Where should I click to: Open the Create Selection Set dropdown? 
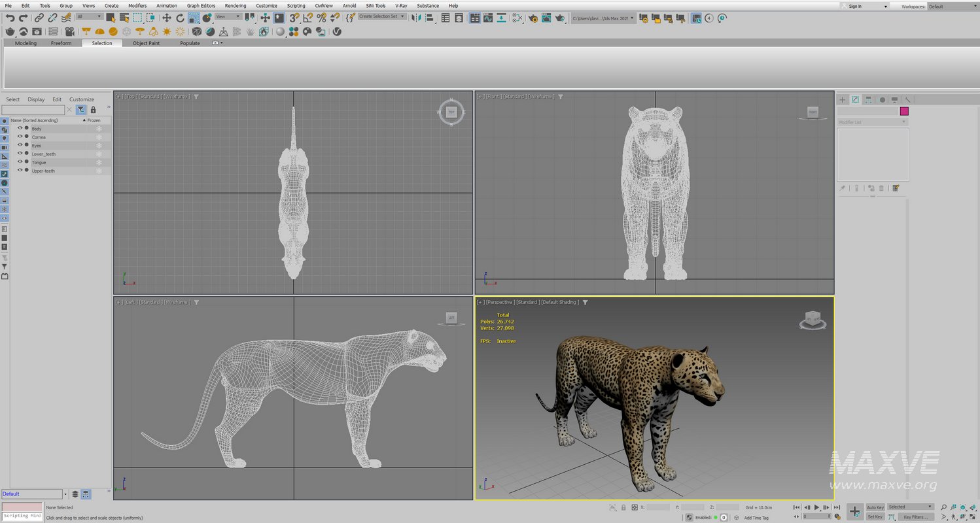(402, 18)
